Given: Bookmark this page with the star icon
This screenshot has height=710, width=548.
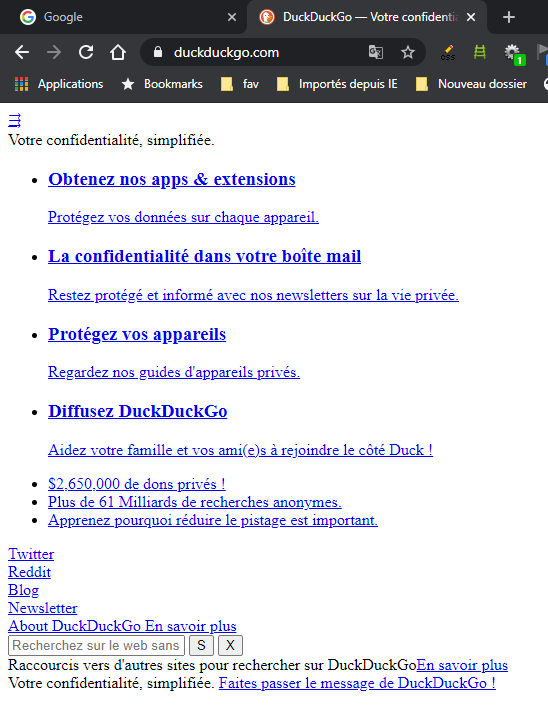Looking at the screenshot, I should coord(408,53).
